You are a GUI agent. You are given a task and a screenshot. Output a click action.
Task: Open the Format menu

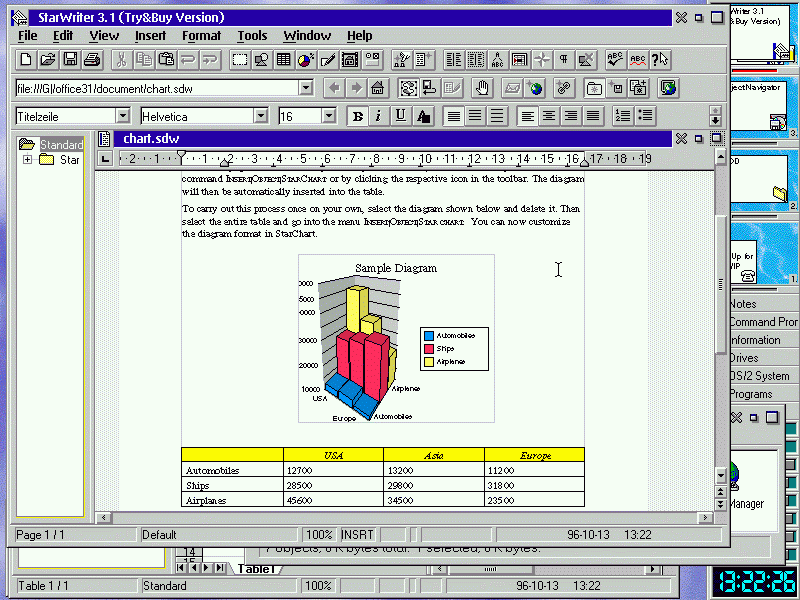(x=202, y=36)
